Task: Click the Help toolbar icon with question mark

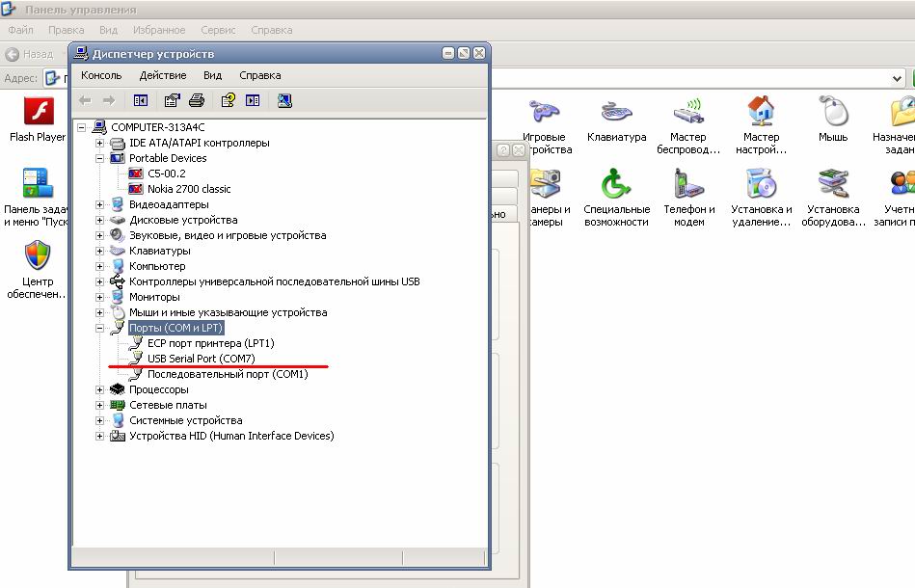Action: 229,101
